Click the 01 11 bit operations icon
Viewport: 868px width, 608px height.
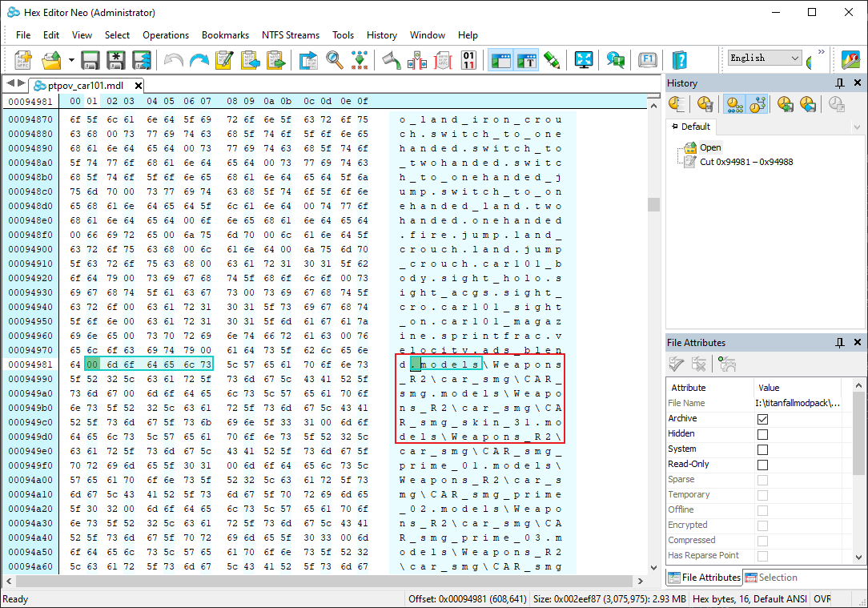click(x=468, y=60)
